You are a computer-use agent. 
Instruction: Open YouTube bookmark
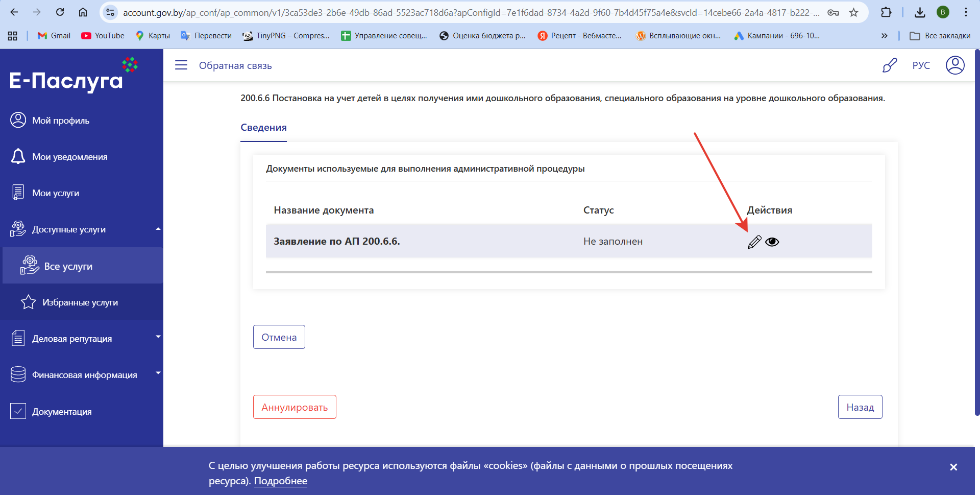tap(103, 36)
